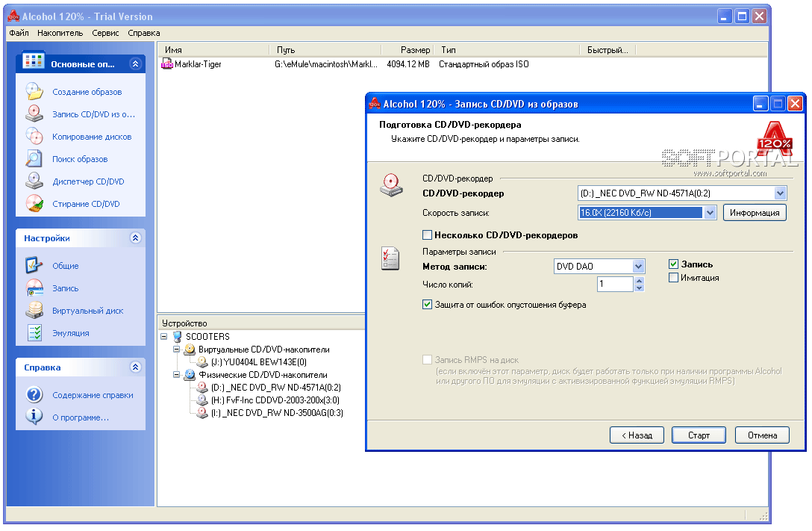Viewport: 812px width, 531px height.
Task: Click the Физические CD/DVD-накопители drive icon
Action: 190,375
